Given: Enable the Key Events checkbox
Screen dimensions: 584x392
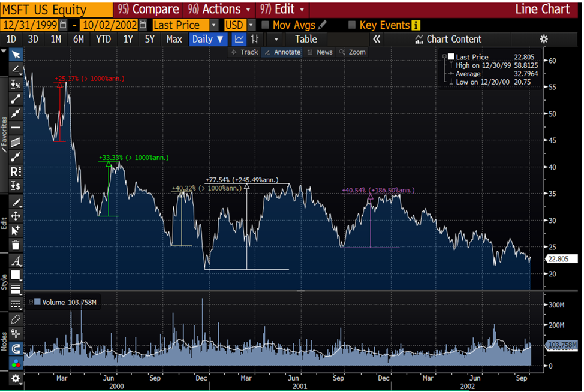Looking at the screenshot, I should point(351,25).
